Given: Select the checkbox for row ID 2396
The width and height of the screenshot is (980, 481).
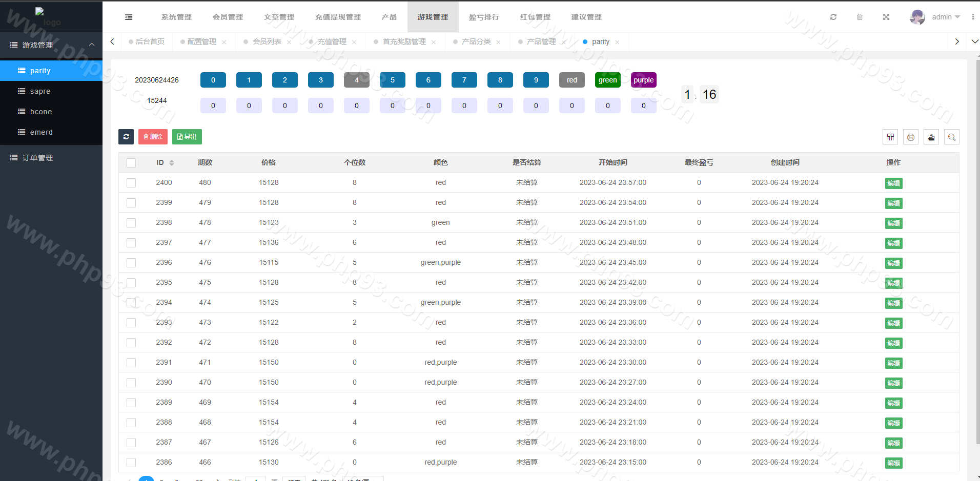Looking at the screenshot, I should point(131,263).
